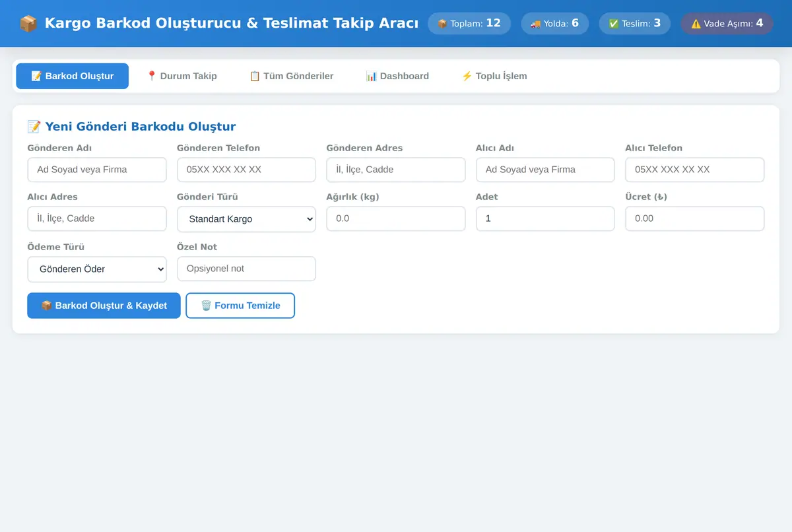Switch to Tüm Gönderiler tab
792x532 pixels.
coord(291,76)
